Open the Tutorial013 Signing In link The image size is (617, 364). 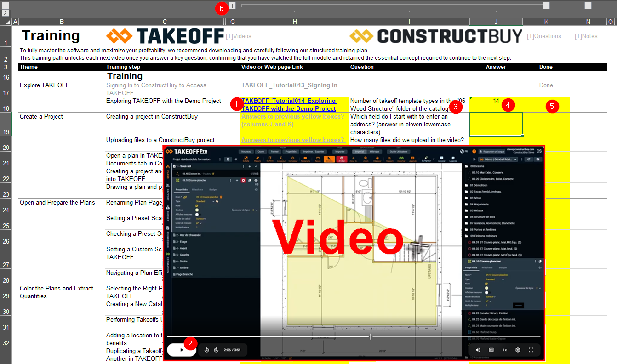point(289,85)
